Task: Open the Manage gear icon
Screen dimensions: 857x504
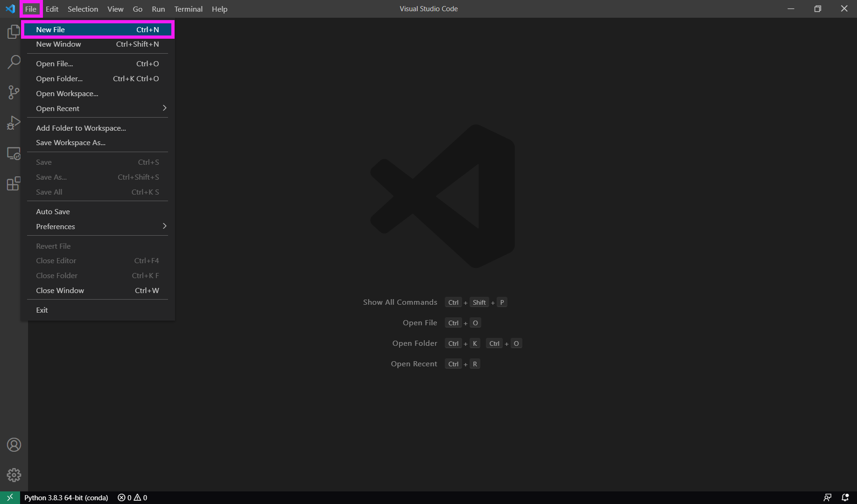Action: click(x=14, y=475)
